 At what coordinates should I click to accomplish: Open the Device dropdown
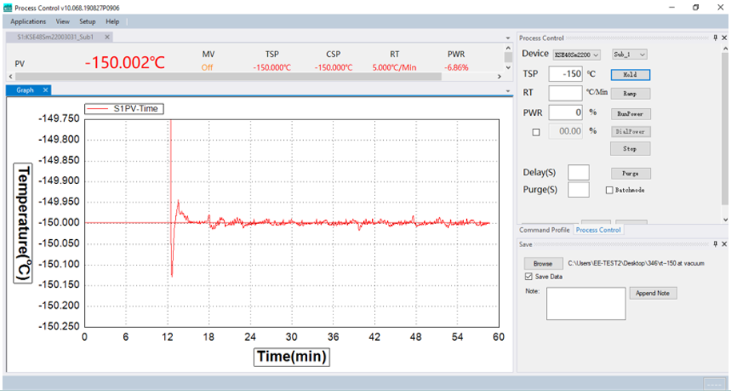click(577, 55)
